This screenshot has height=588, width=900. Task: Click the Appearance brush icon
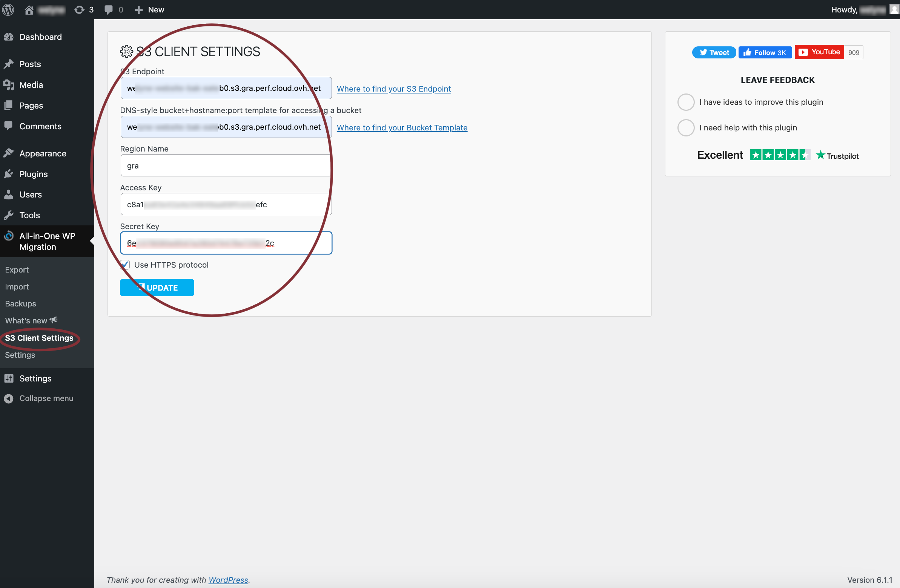pyautogui.click(x=9, y=153)
